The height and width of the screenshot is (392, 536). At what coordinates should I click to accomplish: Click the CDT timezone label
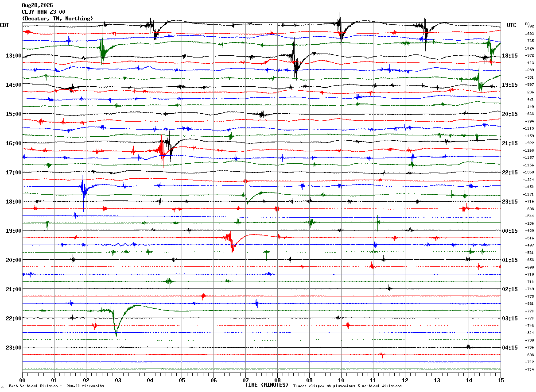[x=5, y=25]
